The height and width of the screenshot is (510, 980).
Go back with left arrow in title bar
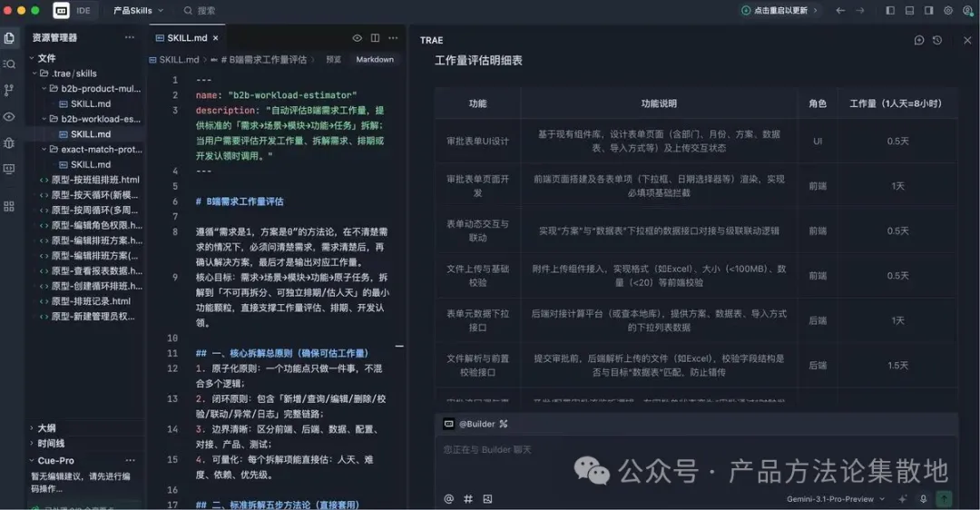pyautogui.click(x=840, y=11)
